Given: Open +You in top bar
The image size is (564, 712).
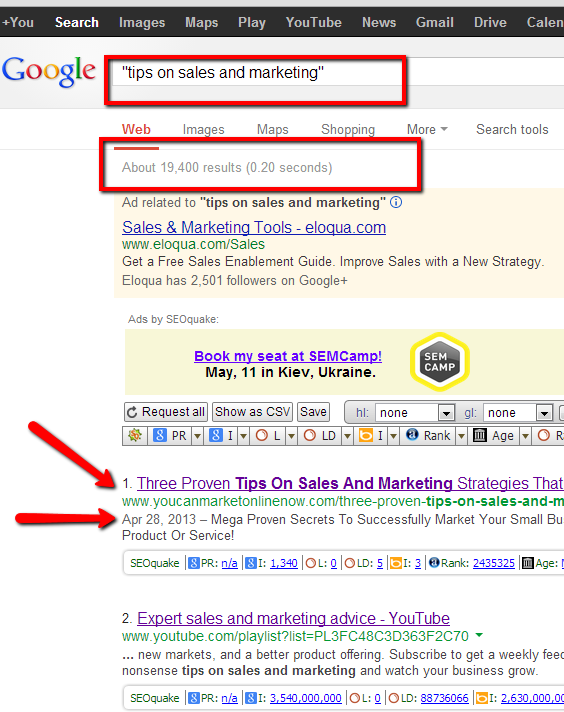Looking at the screenshot, I should [18, 22].
